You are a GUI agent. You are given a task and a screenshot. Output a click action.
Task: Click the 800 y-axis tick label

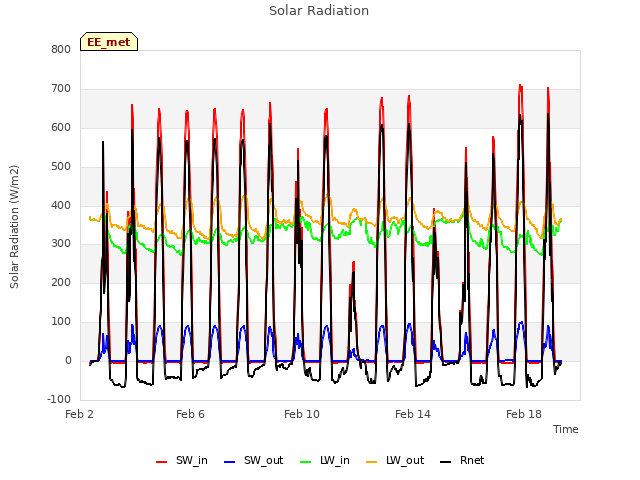coord(61,50)
